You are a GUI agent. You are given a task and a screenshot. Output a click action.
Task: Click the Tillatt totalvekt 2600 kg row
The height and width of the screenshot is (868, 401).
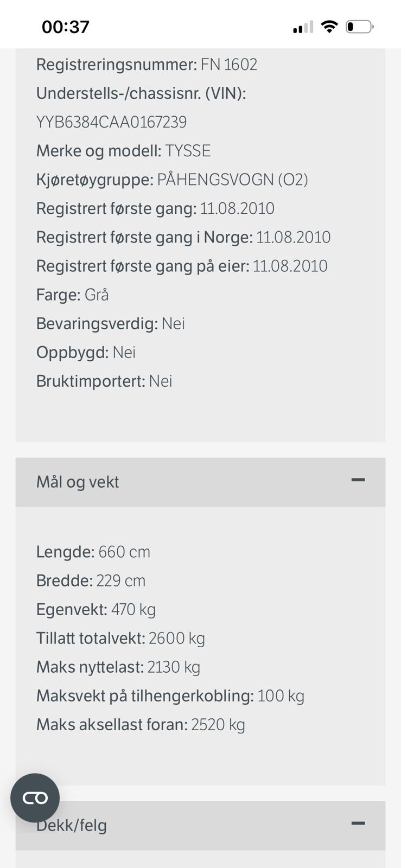pyautogui.click(x=120, y=638)
